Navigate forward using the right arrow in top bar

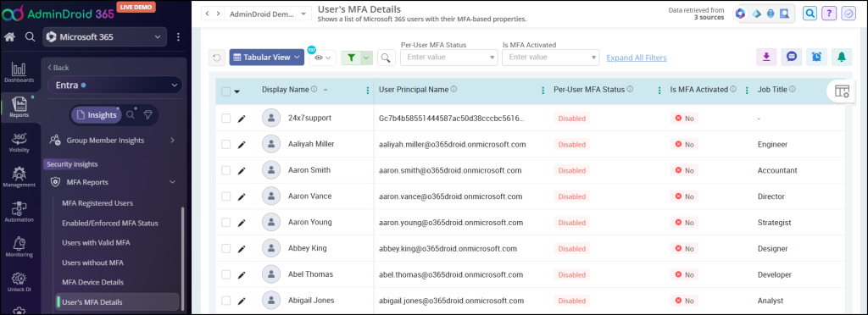coord(218,14)
